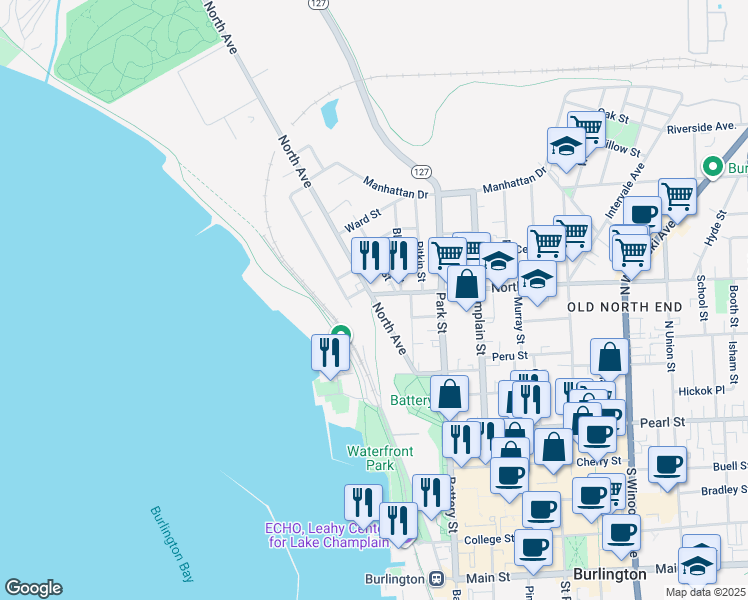Select shopping bag marker next to Battery park label

coord(449,394)
